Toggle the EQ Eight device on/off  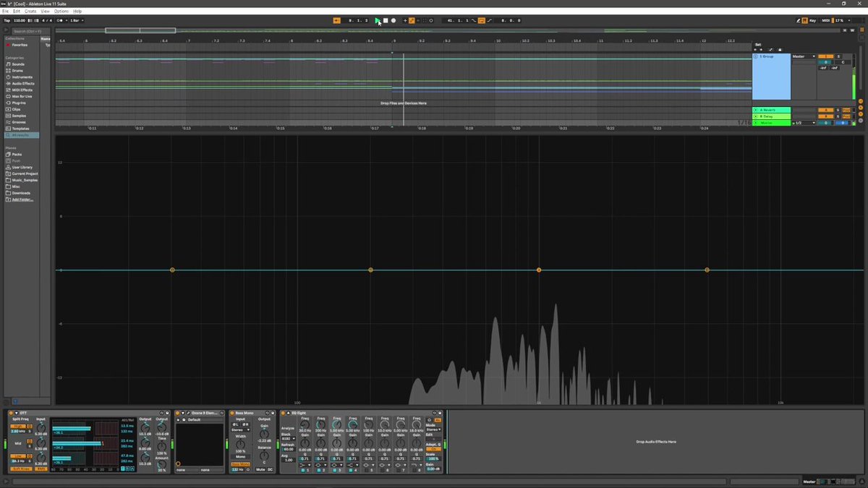point(284,413)
